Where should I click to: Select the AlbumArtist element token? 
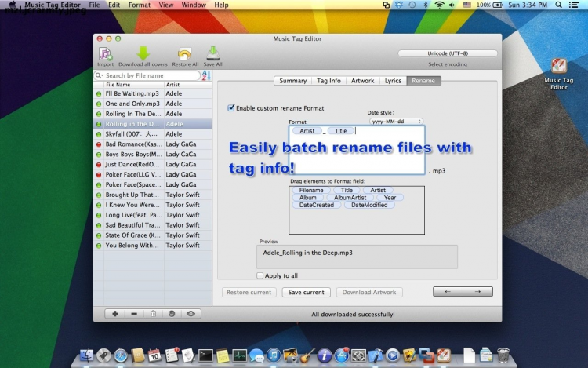350,197
